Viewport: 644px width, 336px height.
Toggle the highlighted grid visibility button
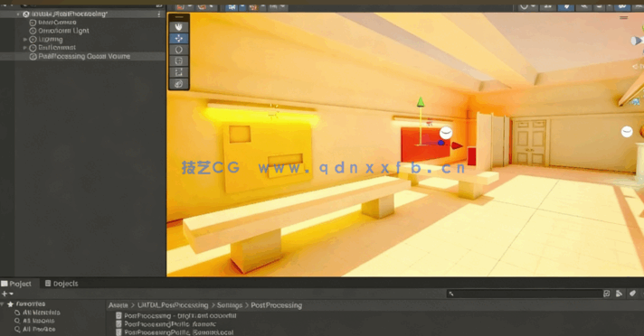pyautogui.click(x=232, y=7)
